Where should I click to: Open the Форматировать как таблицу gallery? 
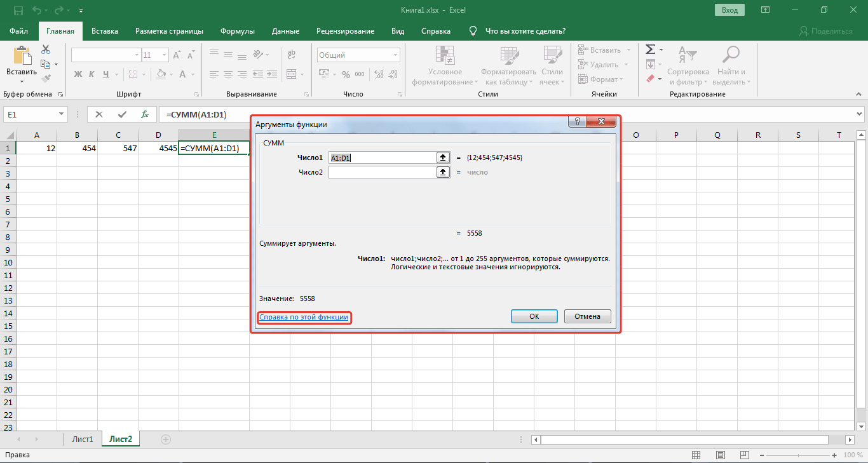(x=508, y=66)
